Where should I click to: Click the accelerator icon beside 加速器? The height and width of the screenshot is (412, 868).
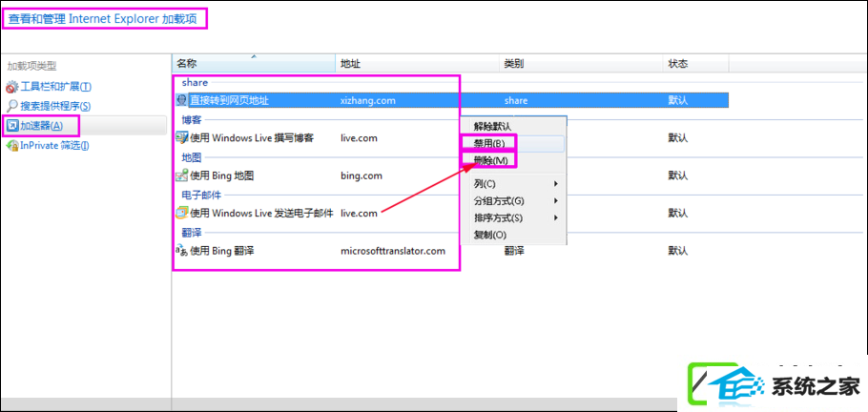11,126
